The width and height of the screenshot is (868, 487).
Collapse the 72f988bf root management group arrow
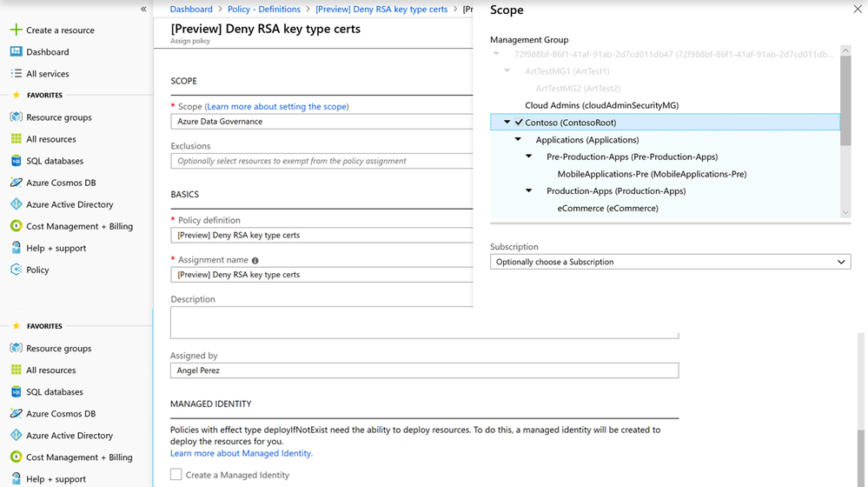point(496,54)
